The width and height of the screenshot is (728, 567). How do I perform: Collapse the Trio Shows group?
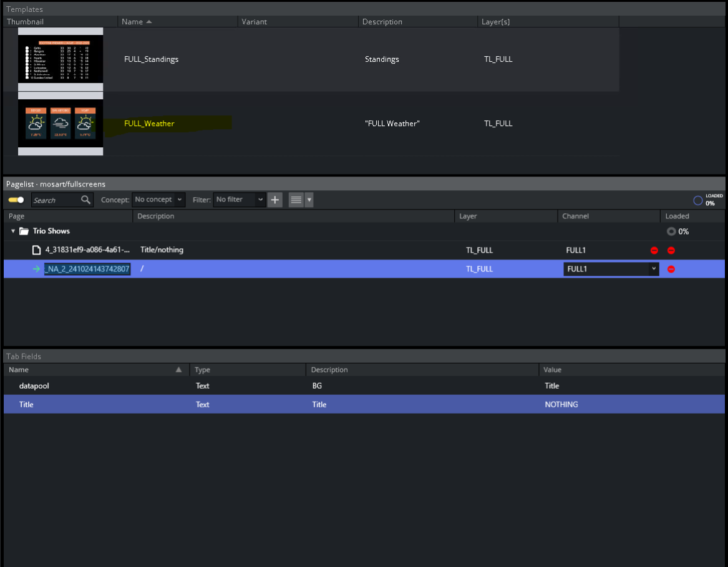[13, 231]
